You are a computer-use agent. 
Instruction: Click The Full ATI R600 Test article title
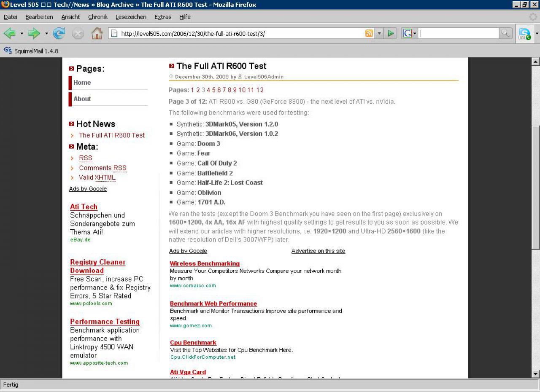click(221, 66)
